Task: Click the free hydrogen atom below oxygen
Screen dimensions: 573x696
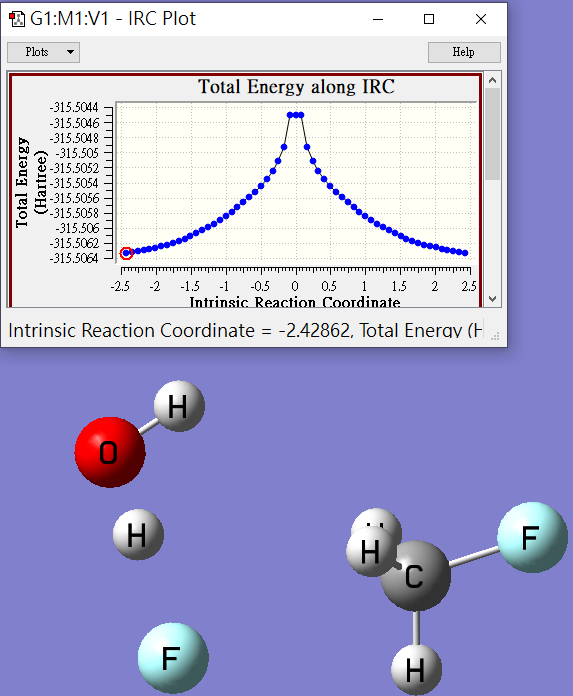Action: click(x=138, y=534)
